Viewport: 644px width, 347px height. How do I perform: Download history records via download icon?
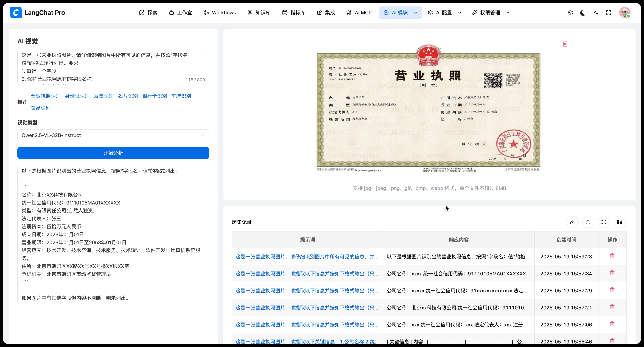tap(573, 222)
